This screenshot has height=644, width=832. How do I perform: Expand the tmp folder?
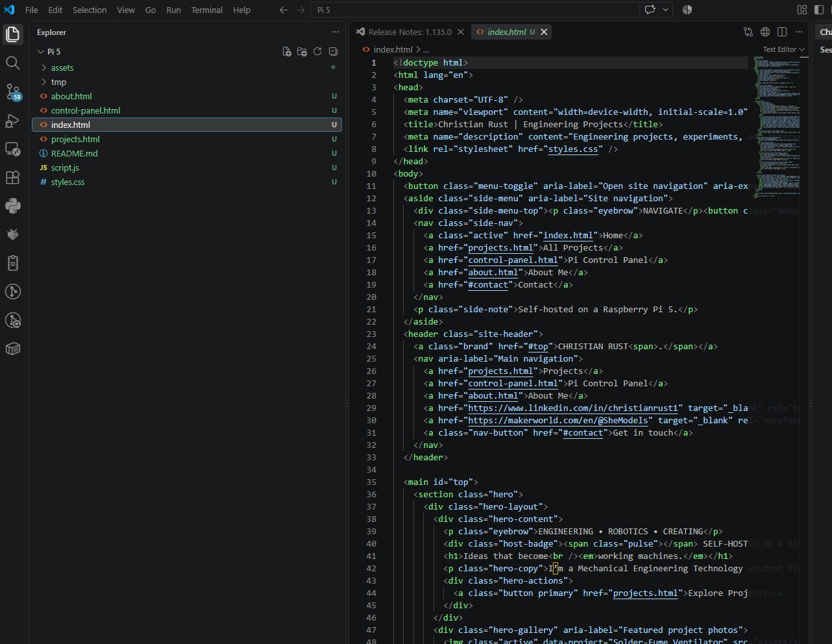[188, 82]
